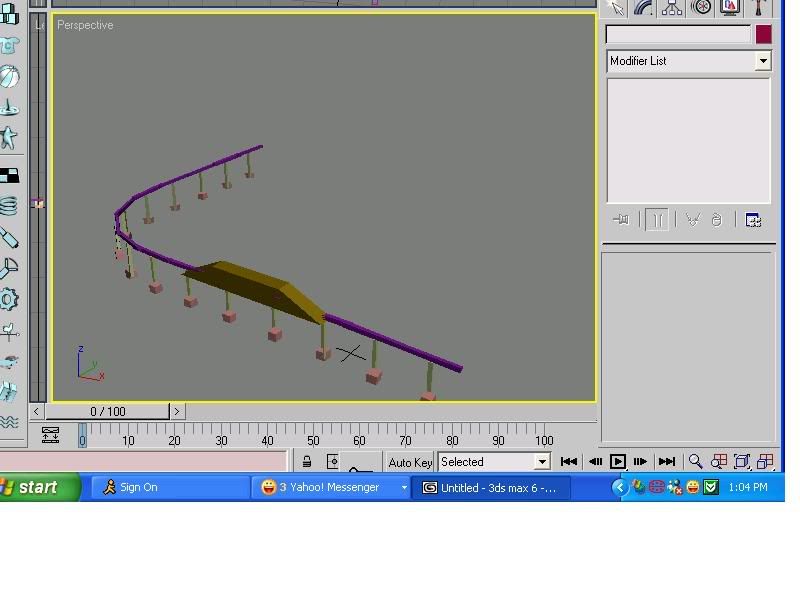This screenshot has width=800, height=600.
Task: Go to start of animation
Action: pyautogui.click(x=568, y=462)
